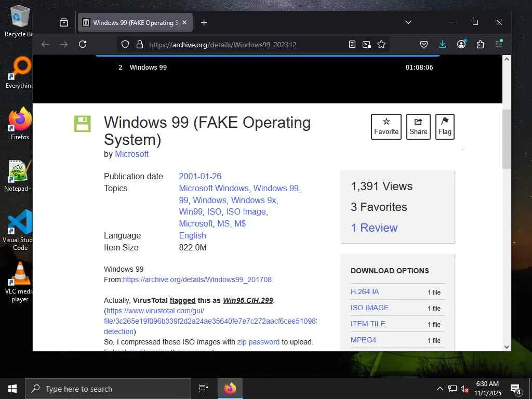List all tabs dropdown arrow
The height and width of the screenshot is (399, 532).
point(408,22)
